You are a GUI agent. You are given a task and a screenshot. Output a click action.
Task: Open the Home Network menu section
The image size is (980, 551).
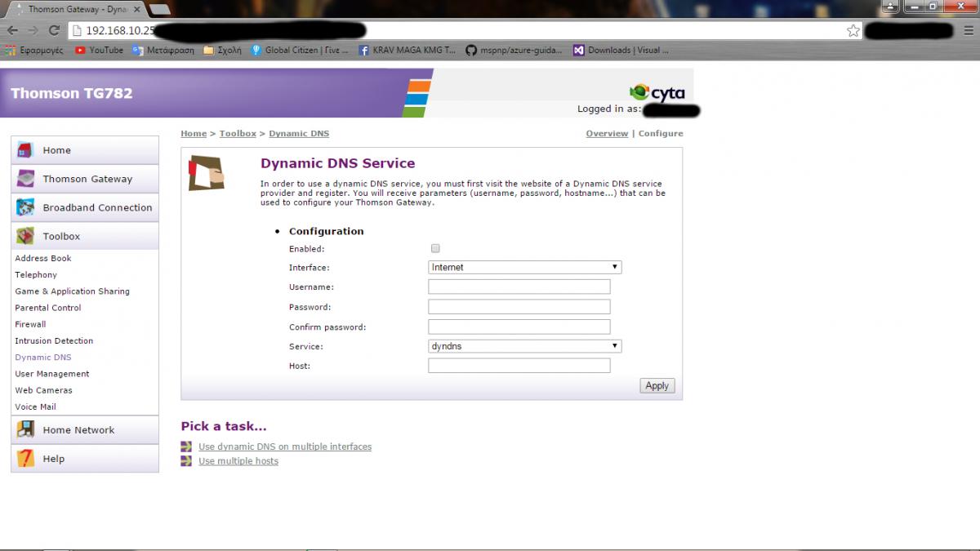click(85, 430)
